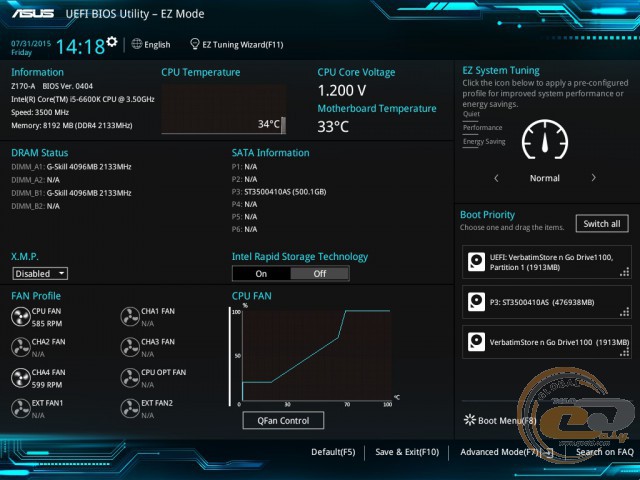
Task: Grab drag handle on P3 ST3500410AS entry
Action: pyautogui.click(x=624, y=312)
